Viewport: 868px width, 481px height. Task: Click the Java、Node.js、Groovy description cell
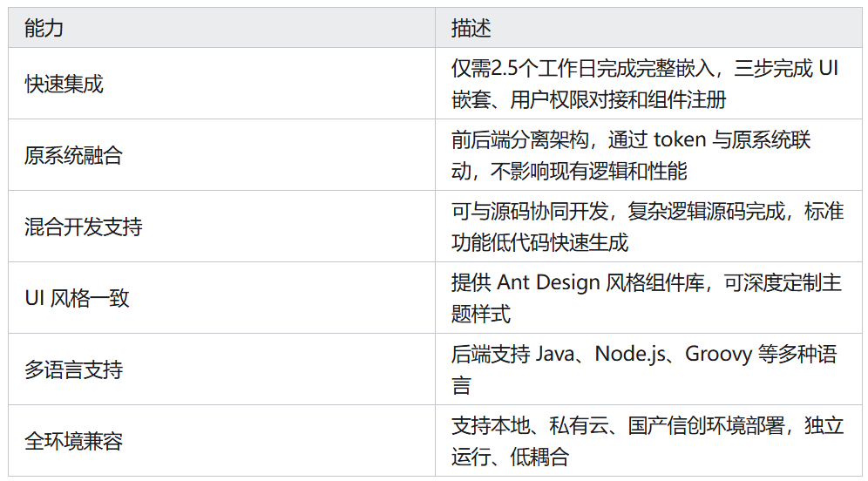(x=648, y=369)
